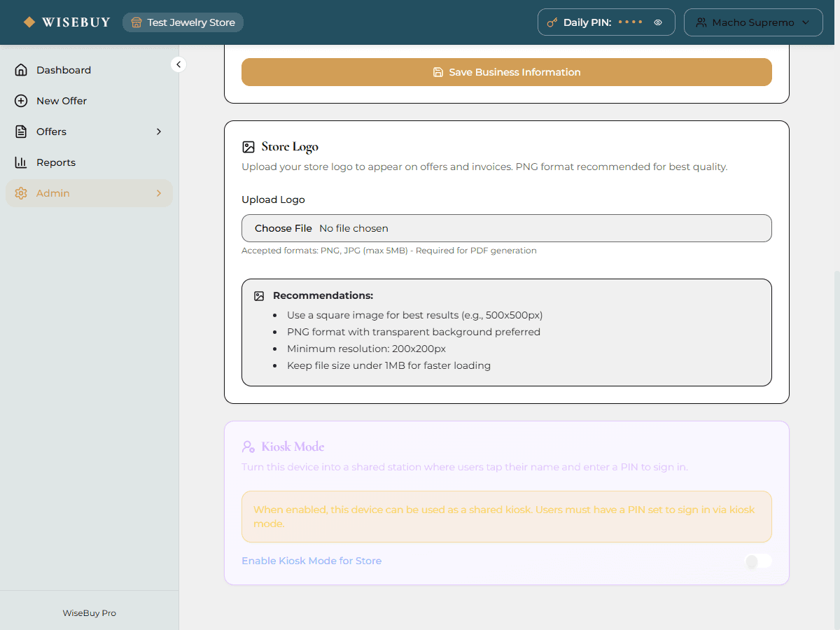Image resolution: width=840 pixels, height=630 pixels.
Task: Expand the Offers sidebar menu
Action: click(158, 131)
